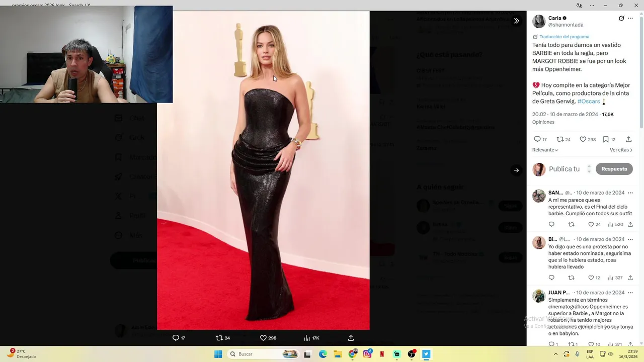Open @shannonlada handle link
644x362 pixels.
(566, 25)
